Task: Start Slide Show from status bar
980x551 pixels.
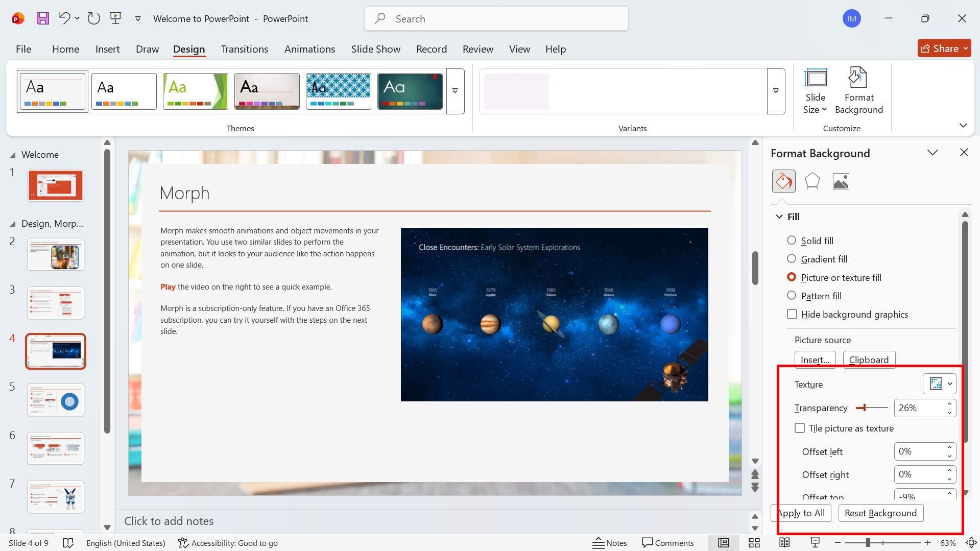Action: (815, 543)
